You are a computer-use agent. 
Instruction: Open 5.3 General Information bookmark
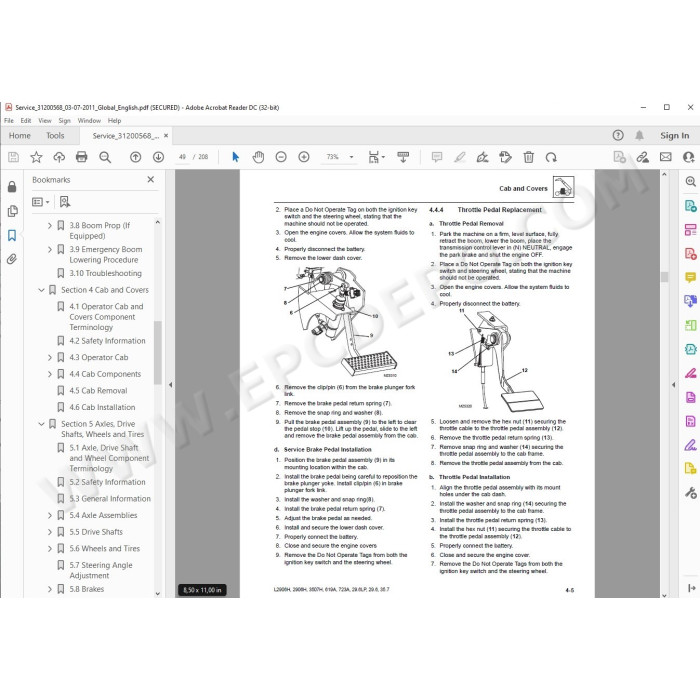(x=110, y=499)
